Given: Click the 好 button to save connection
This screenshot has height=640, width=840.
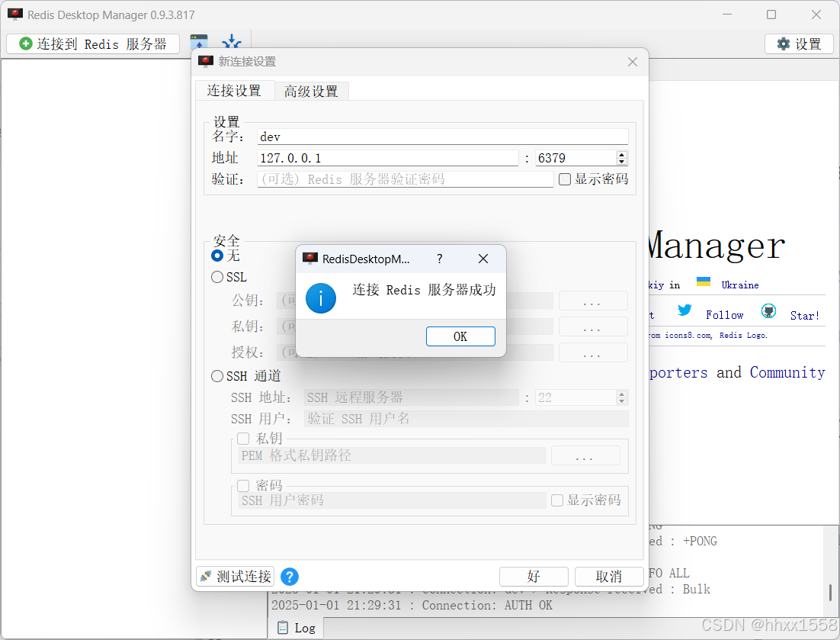Looking at the screenshot, I should pyautogui.click(x=534, y=577).
